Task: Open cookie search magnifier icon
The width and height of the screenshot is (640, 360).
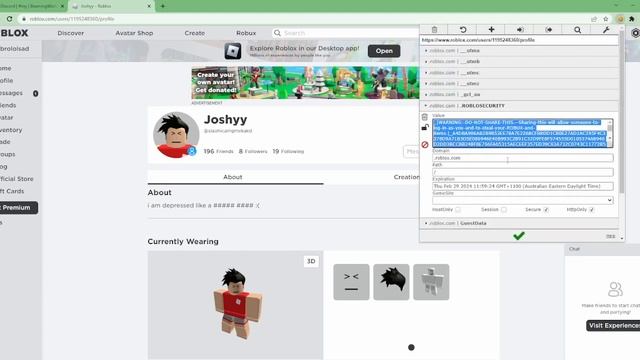Action: point(578,30)
